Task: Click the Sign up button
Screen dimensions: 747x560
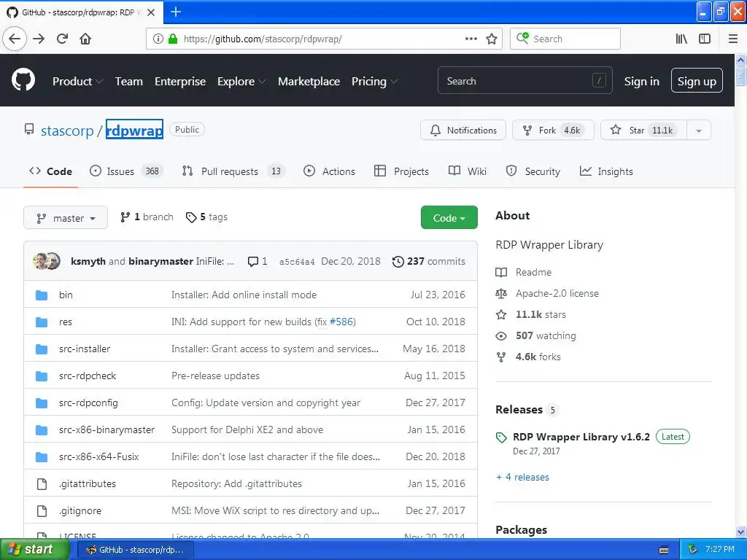Action: (697, 80)
